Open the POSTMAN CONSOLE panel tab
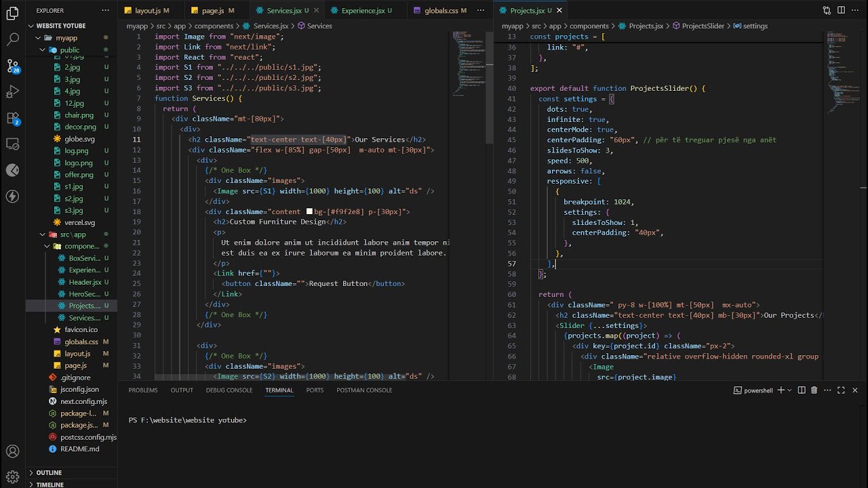 point(364,390)
